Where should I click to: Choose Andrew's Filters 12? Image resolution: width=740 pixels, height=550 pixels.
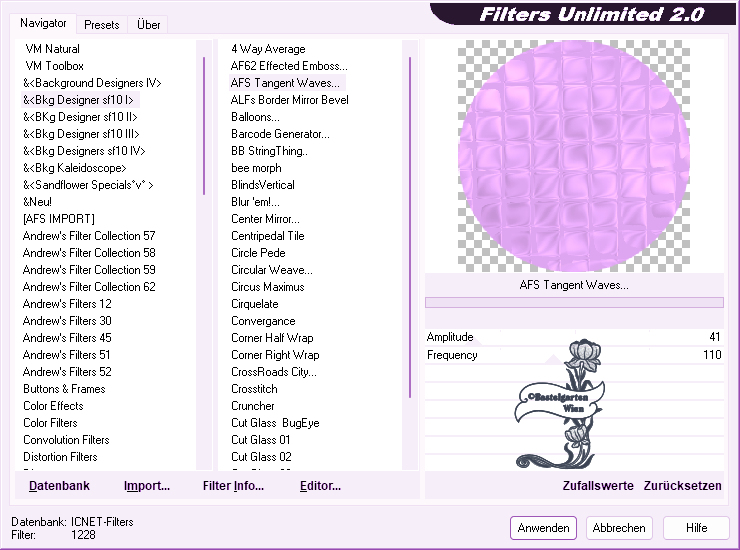[67, 304]
